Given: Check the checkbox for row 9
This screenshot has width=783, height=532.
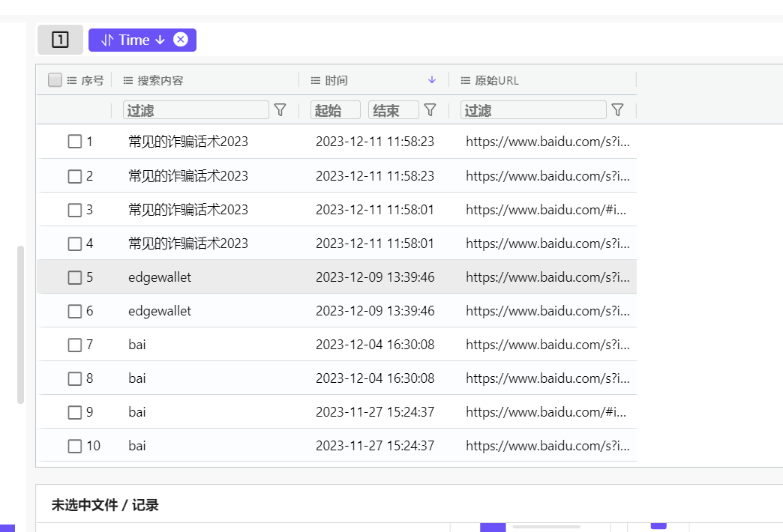Looking at the screenshot, I should [75, 412].
